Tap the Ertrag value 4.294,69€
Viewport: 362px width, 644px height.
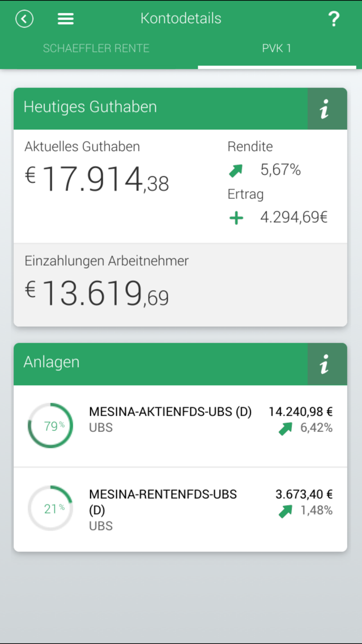tap(294, 217)
